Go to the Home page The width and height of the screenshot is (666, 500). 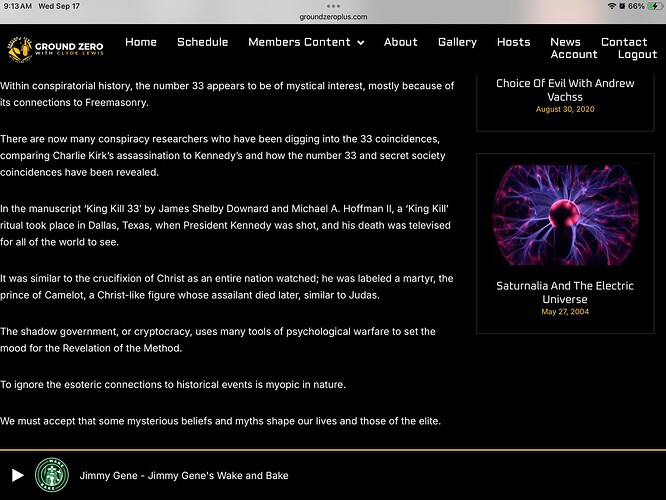click(141, 42)
